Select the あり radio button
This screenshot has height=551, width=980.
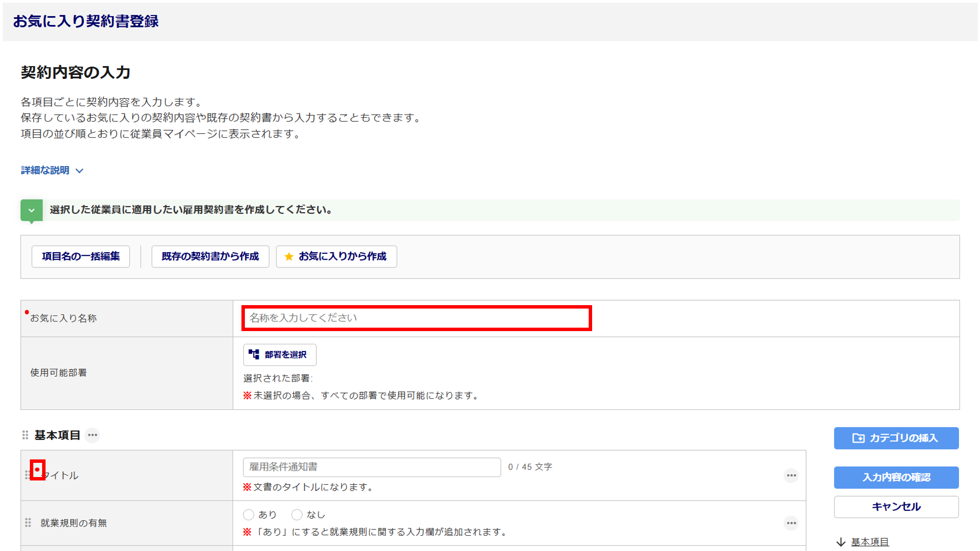click(x=249, y=514)
